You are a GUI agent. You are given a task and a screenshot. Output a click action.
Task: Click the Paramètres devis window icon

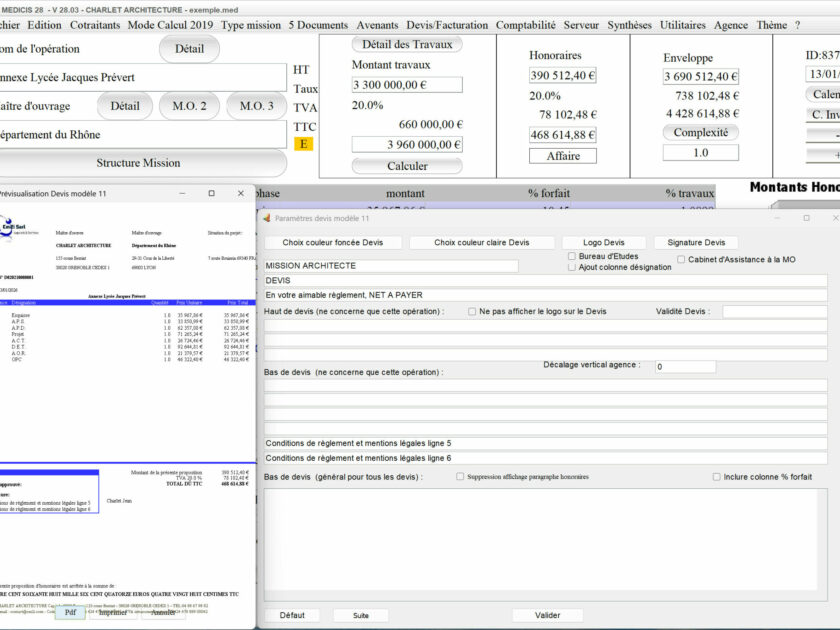click(267, 218)
